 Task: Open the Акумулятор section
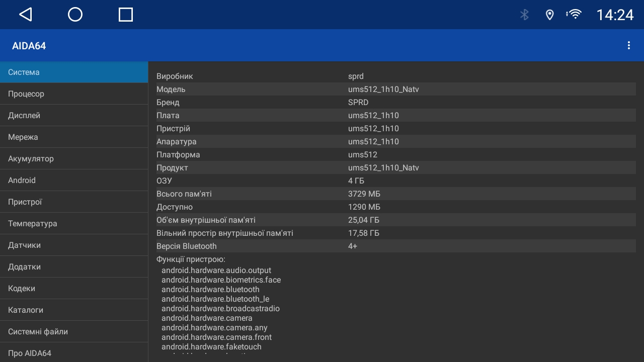point(74,159)
